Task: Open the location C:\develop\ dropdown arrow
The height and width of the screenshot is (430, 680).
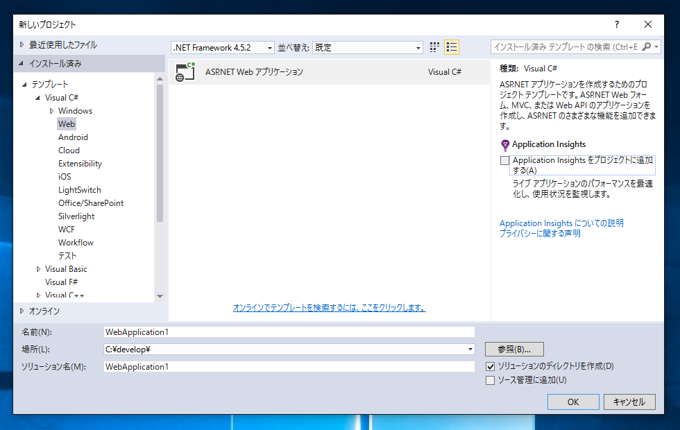Action: pyautogui.click(x=470, y=349)
